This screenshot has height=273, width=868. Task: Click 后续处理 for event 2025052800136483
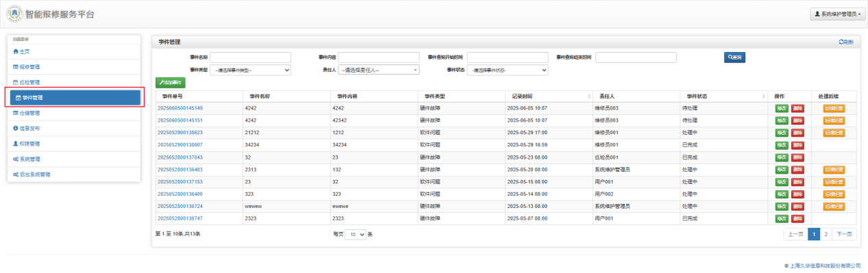834,169
